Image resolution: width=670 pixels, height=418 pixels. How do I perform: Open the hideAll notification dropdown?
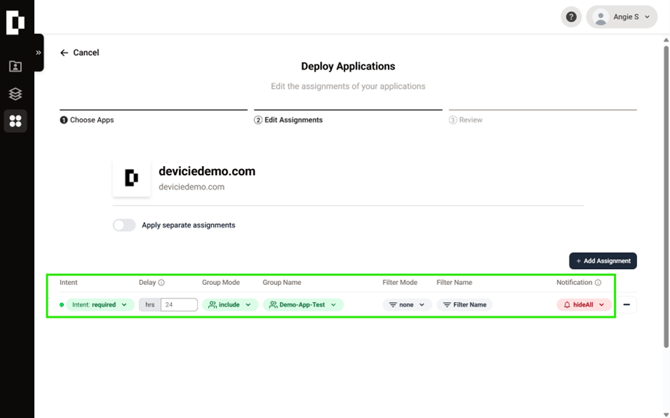pos(583,305)
